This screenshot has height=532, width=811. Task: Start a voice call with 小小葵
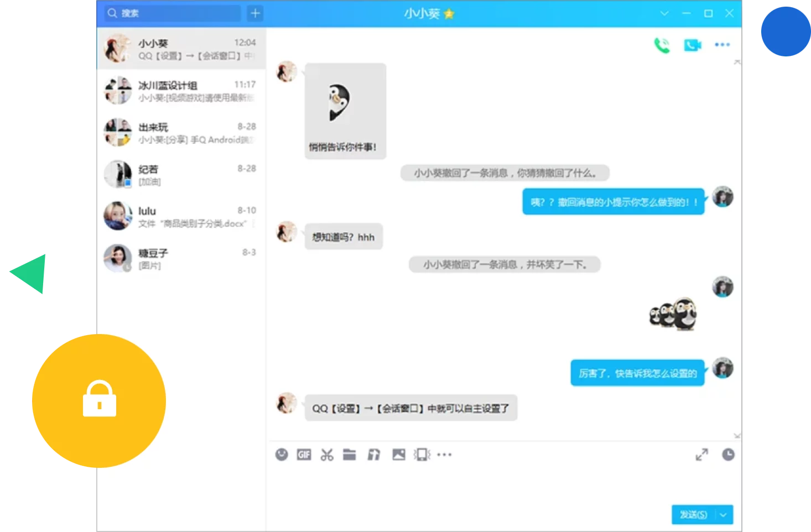tap(662, 45)
